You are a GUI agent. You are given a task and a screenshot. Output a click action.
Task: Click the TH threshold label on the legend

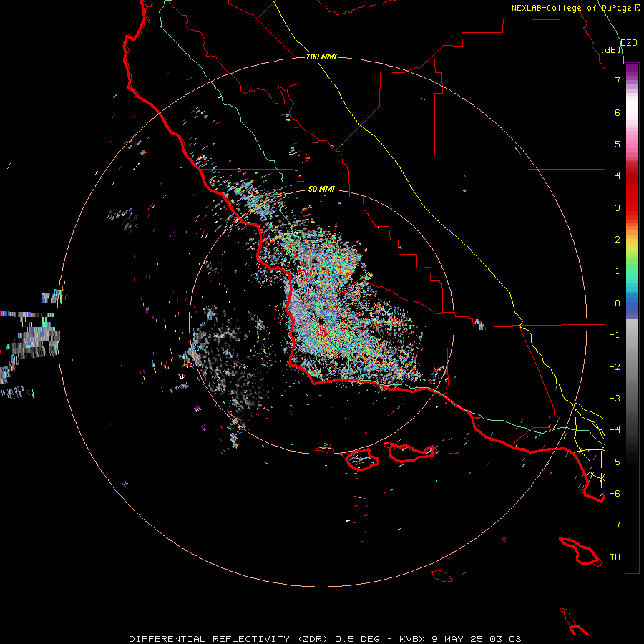(615, 557)
